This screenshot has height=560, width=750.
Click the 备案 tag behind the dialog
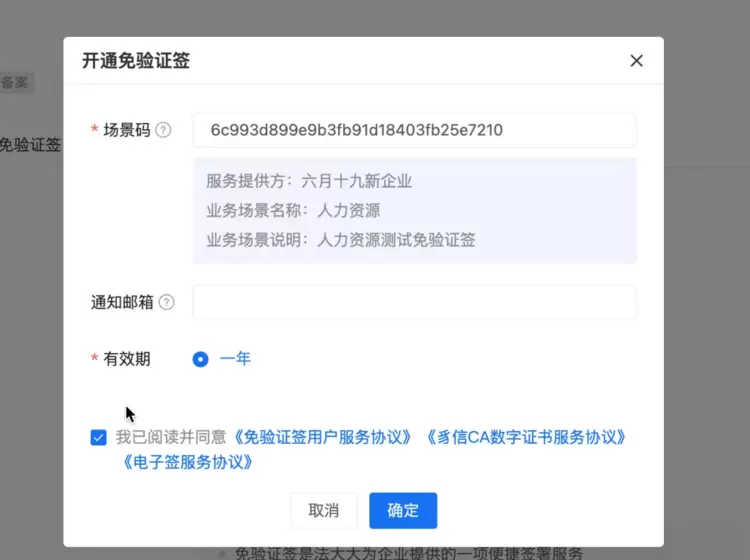(14, 83)
